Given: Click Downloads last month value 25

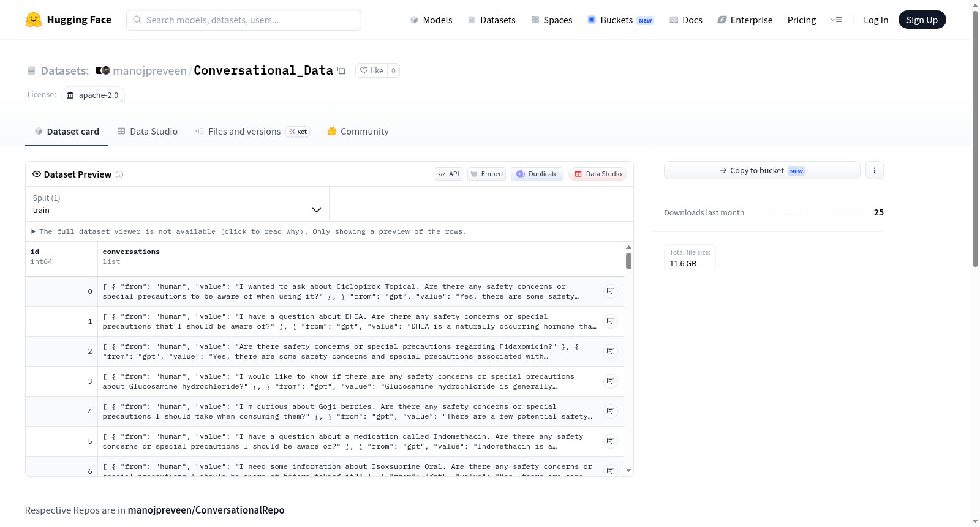Looking at the screenshot, I should pos(878,212).
